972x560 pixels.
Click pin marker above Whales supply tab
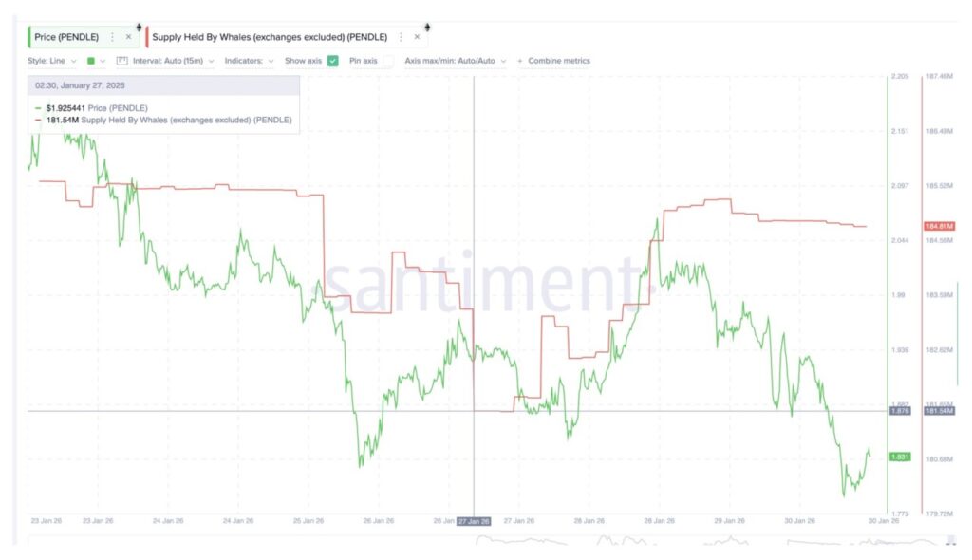click(x=427, y=26)
